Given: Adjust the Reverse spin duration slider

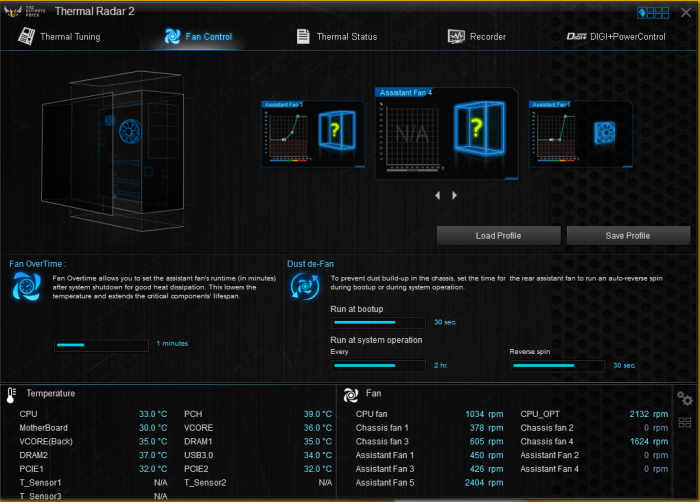Looking at the screenshot, I should pos(558,366).
